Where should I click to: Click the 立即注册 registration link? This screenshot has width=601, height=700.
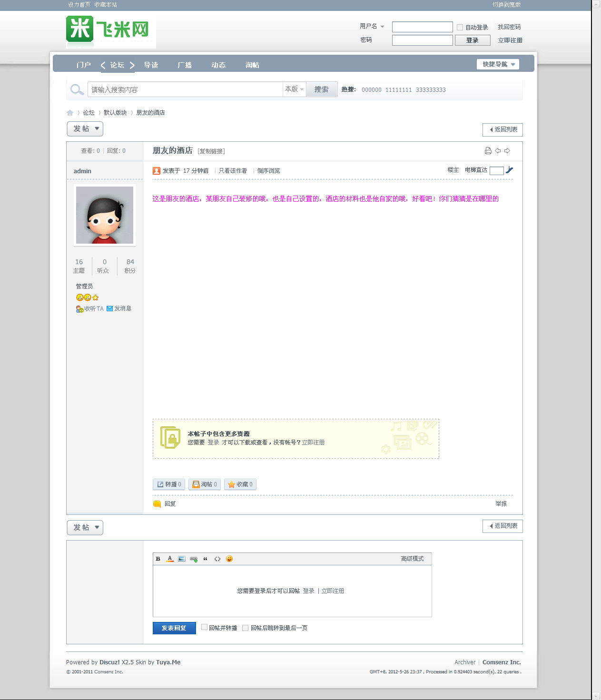510,40
